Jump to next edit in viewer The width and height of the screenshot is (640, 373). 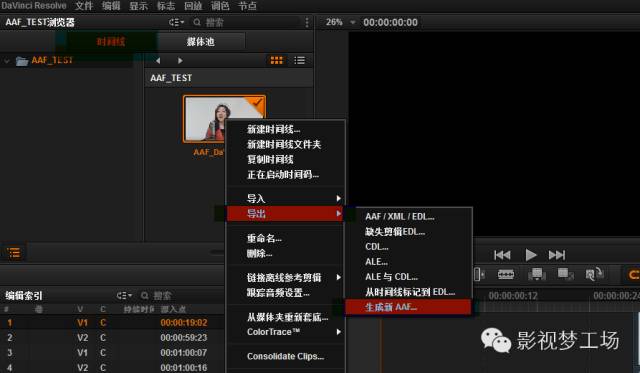[x=557, y=255]
